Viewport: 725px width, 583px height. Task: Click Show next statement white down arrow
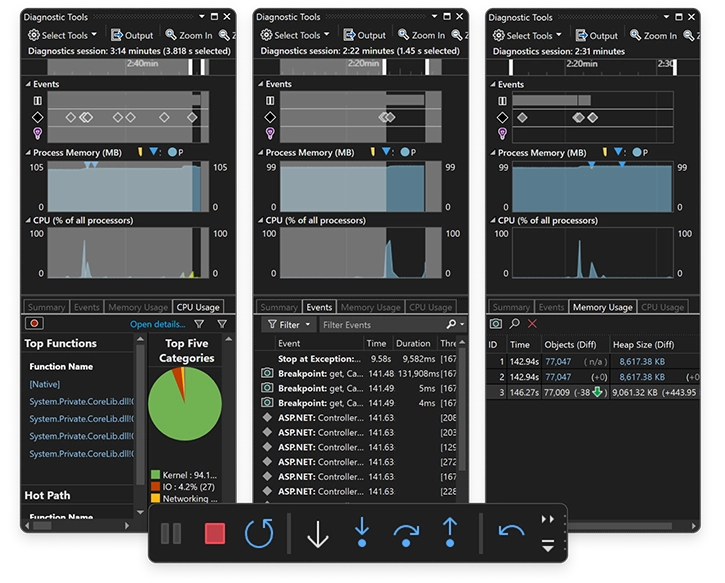pyautogui.click(x=317, y=534)
